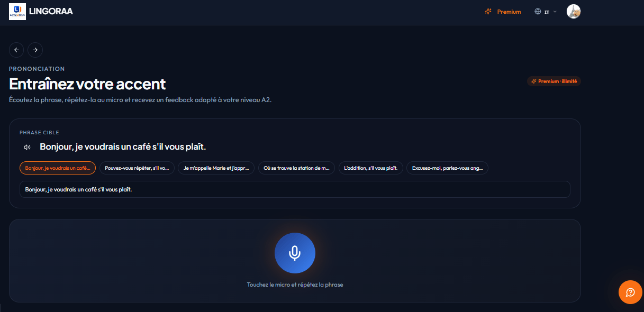Open the orange help chat bubble
This screenshot has height=312, width=644.
[x=630, y=292]
